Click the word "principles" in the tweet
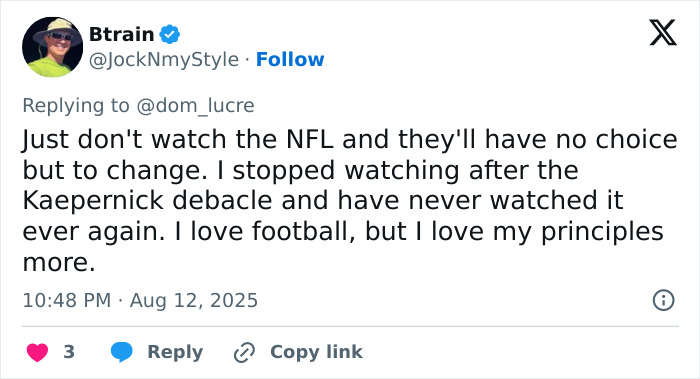Image resolution: width=700 pixels, height=379 pixels. coord(602,232)
